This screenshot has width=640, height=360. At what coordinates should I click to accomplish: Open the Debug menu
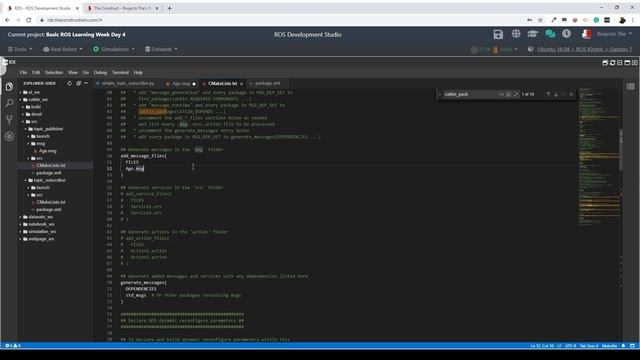tap(100, 73)
